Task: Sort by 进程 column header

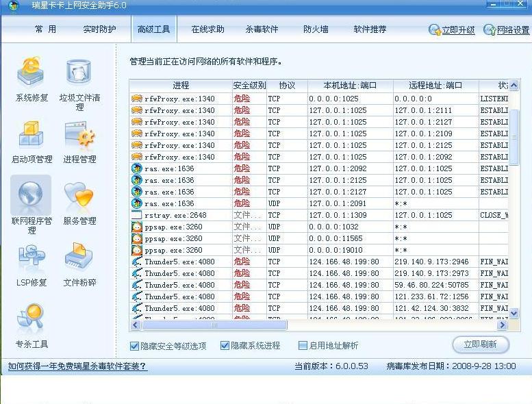Action: [x=181, y=86]
